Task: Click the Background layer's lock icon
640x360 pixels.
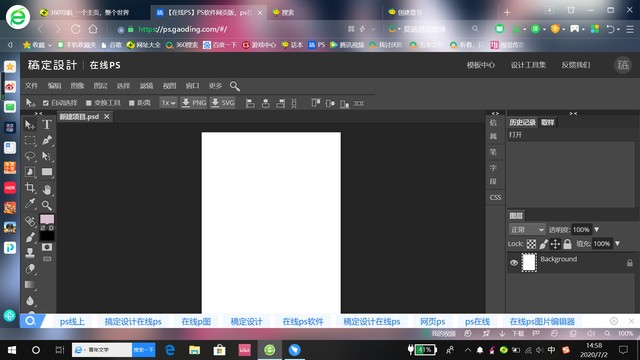Action: [630, 263]
